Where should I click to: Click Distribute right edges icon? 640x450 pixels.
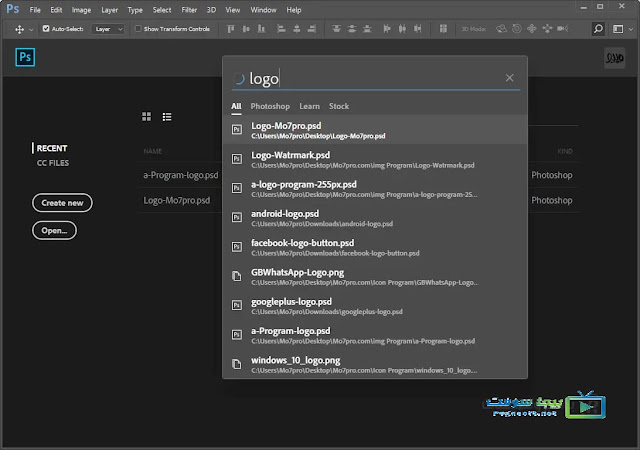418,29
